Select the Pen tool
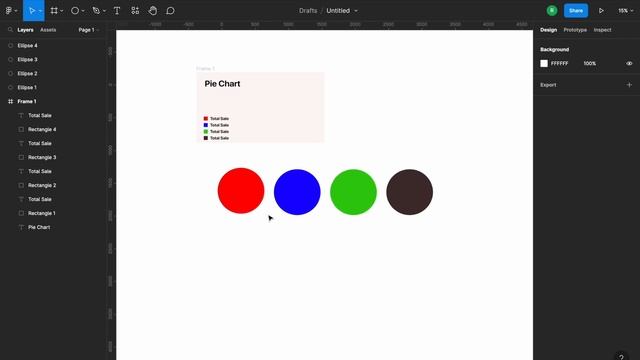The image size is (640, 360). click(x=96, y=11)
